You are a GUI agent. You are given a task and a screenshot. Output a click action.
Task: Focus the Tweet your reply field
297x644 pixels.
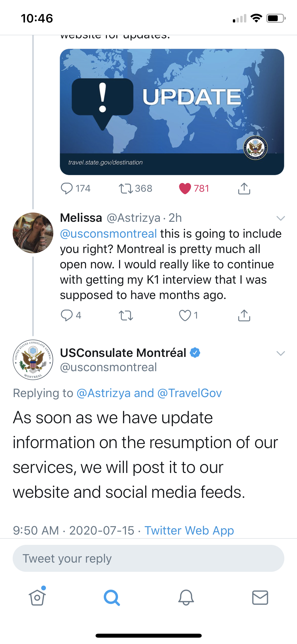(x=148, y=558)
